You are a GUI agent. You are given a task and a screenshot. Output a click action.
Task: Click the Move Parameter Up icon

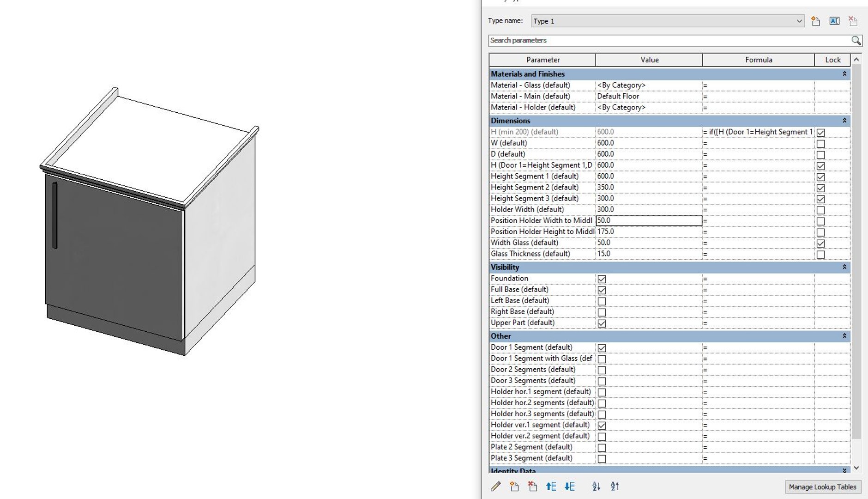(551, 486)
